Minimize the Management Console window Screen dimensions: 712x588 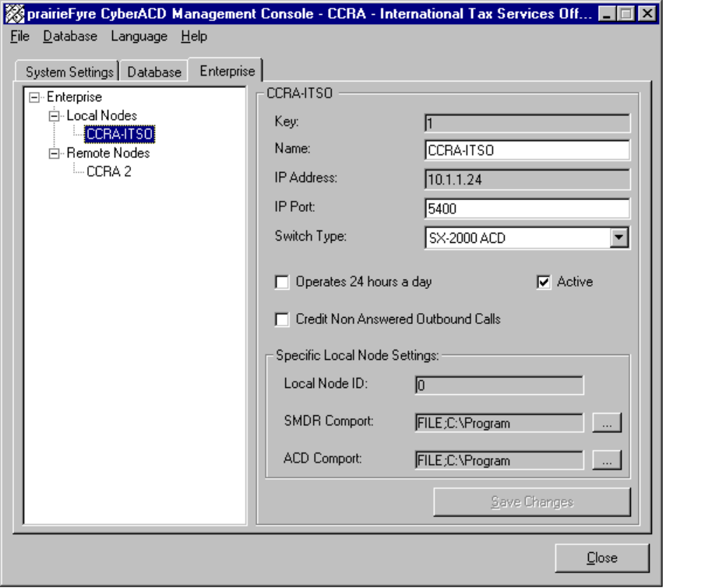click(607, 14)
